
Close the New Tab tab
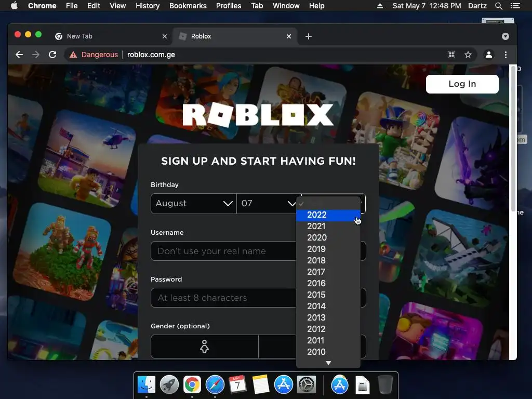click(x=165, y=36)
